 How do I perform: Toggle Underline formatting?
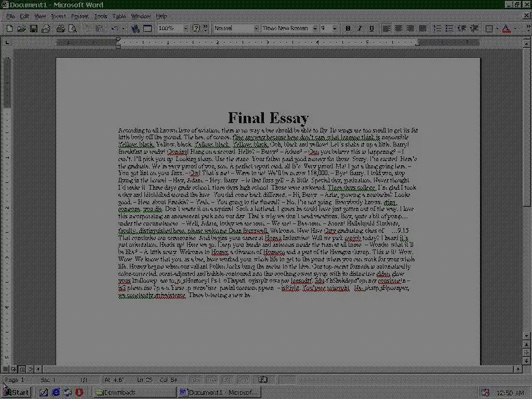coord(371,29)
